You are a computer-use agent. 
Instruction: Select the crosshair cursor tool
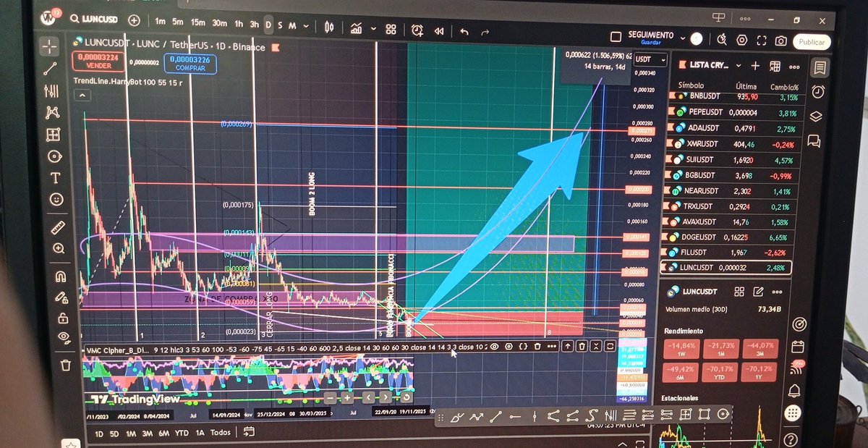click(x=50, y=47)
